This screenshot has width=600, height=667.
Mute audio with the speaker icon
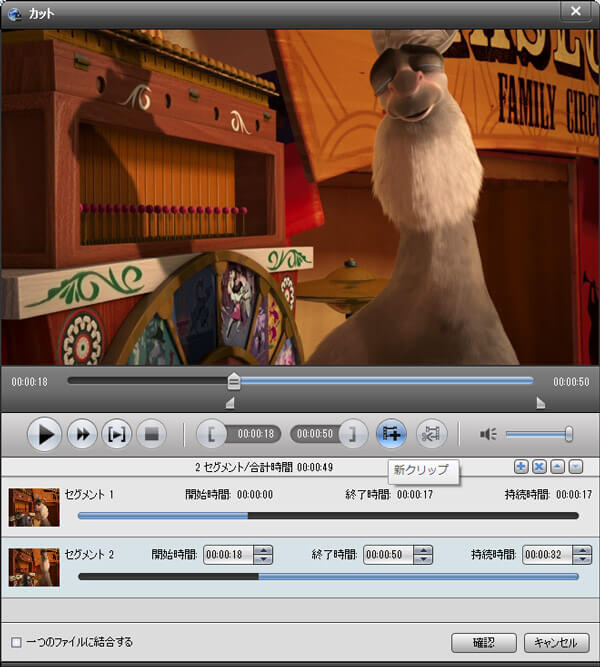[x=488, y=434]
